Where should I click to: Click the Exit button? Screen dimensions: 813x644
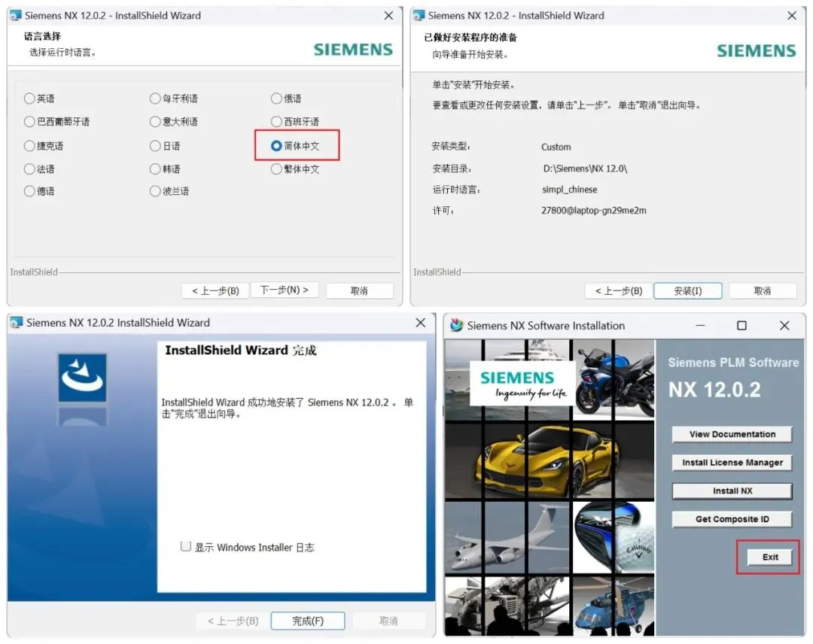pyautogui.click(x=770, y=557)
